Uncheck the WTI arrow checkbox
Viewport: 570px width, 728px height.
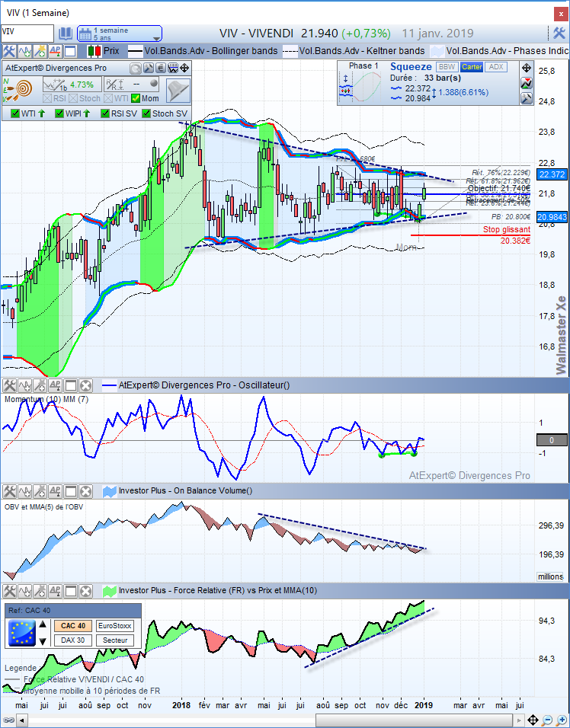pyautogui.click(x=15, y=113)
